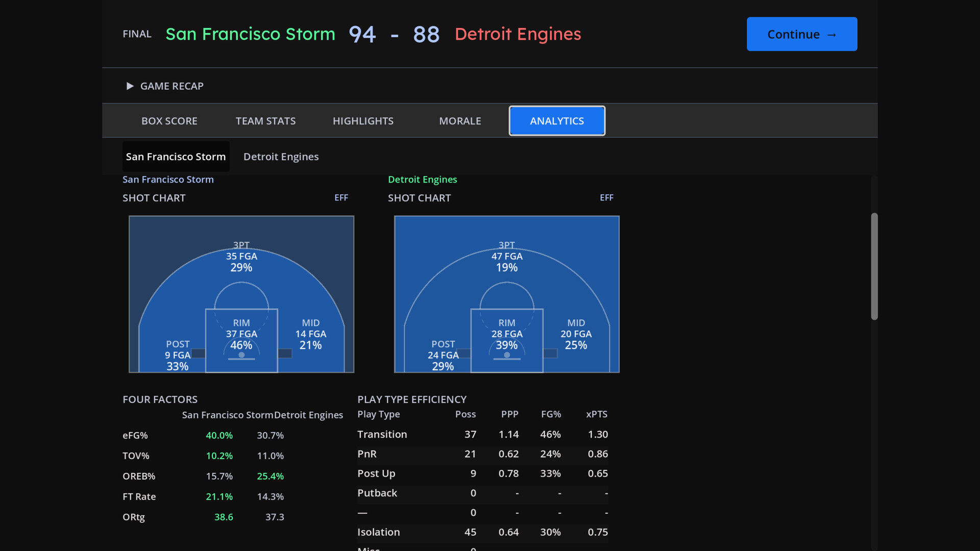The image size is (980, 551).
Task: Click San Francisco 3PT zone 35 FGA
Action: pos(241,257)
